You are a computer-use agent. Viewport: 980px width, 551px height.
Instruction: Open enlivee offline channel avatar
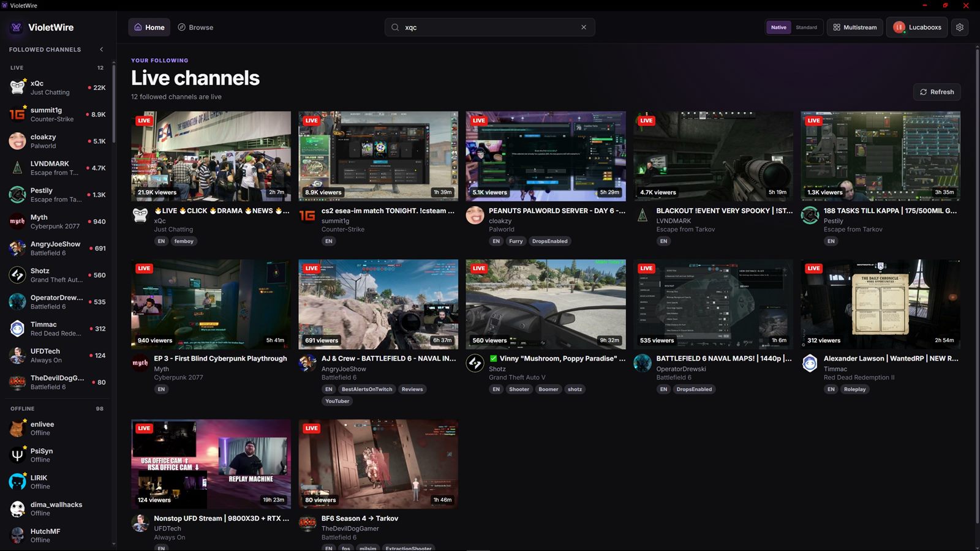tap(17, 428)
